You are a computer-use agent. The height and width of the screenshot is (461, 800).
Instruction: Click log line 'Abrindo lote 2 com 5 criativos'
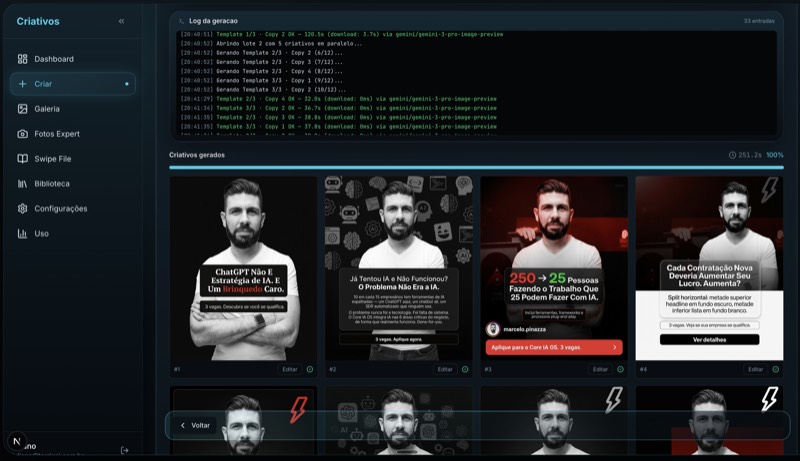coord(271,44)
